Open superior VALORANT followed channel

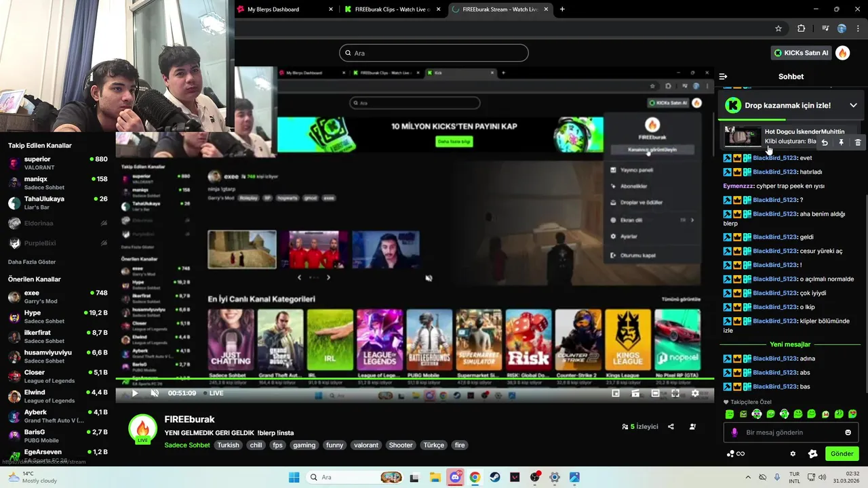[x=58, y=163]
